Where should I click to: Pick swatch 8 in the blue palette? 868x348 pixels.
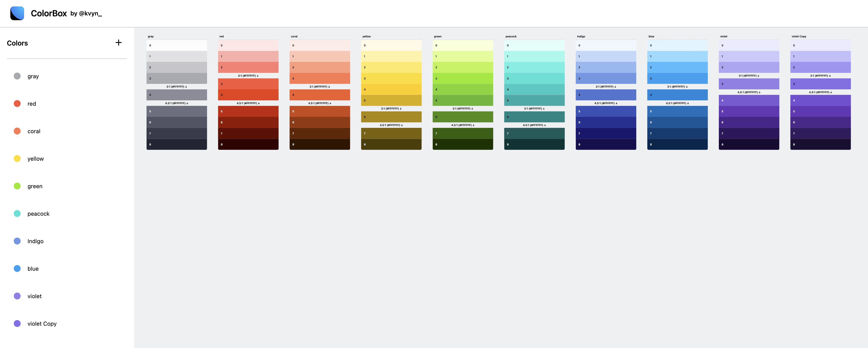point(677,144)
